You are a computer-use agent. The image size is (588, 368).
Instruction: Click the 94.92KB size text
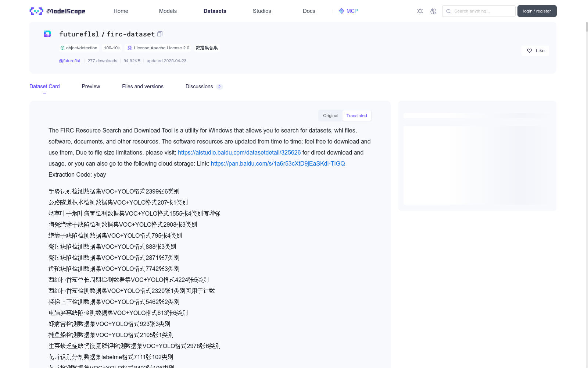click(x=132, y=61)
